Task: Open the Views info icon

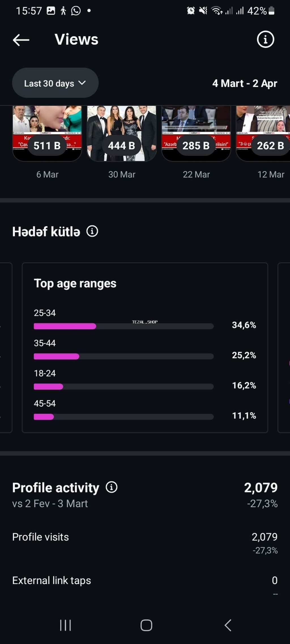Action: pyautogui.click(x=265, y=39)
